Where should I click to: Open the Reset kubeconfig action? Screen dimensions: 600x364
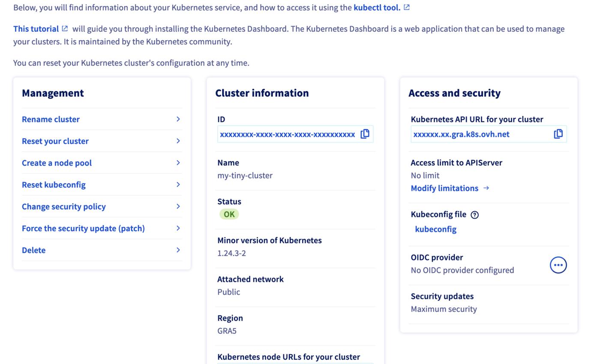(54, 185)
